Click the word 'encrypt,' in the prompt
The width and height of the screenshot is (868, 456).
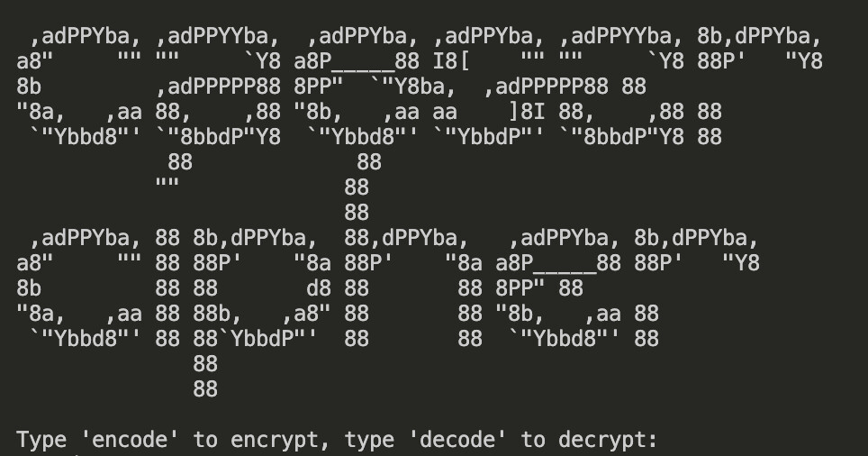[x=281, y=440]
